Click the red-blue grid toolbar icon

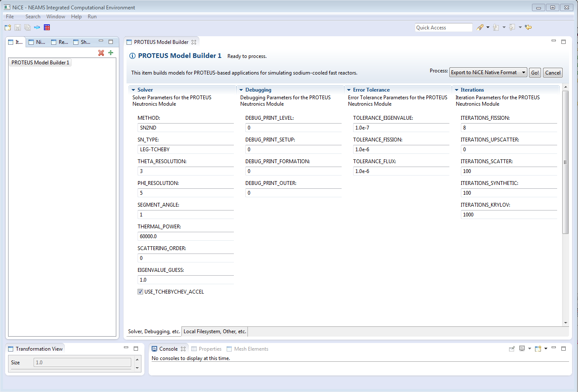47,27
